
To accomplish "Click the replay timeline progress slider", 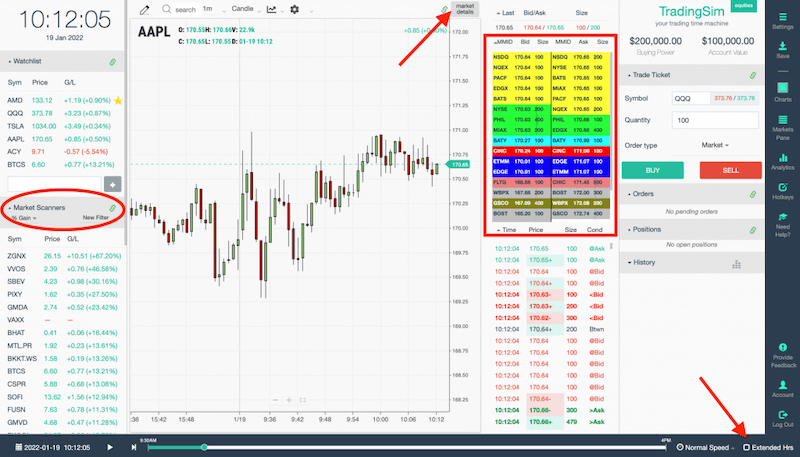I will coord(204,447).
